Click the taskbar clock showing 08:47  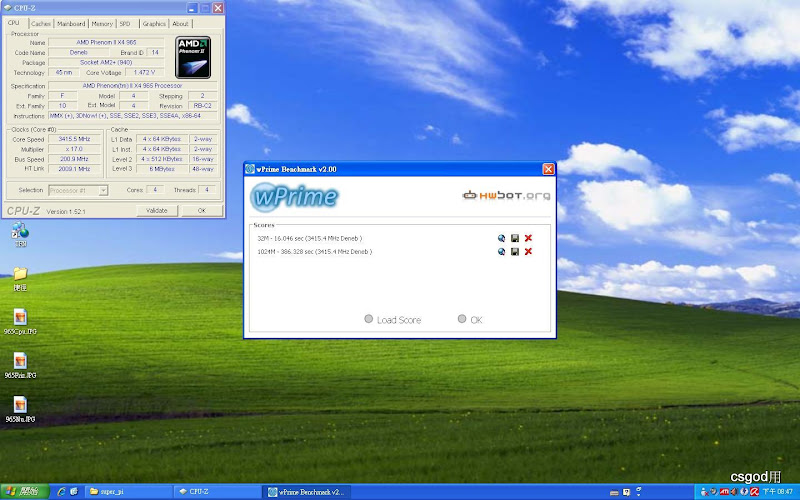point(778,492)
